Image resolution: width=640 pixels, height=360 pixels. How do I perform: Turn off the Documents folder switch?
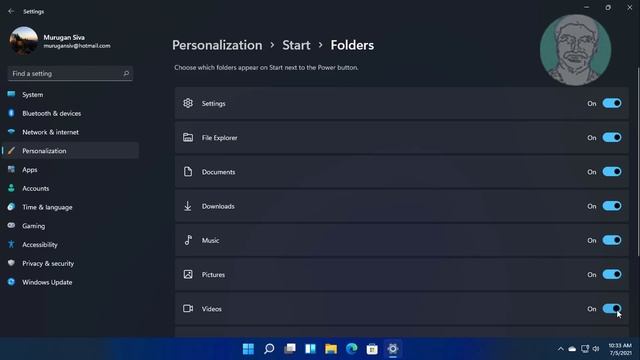point(612,172)
